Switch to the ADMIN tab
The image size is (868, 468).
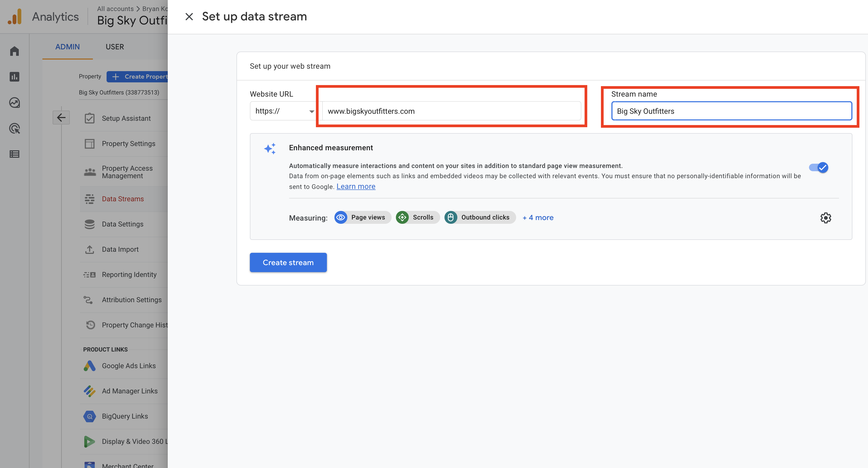click(x=67, y=47)
